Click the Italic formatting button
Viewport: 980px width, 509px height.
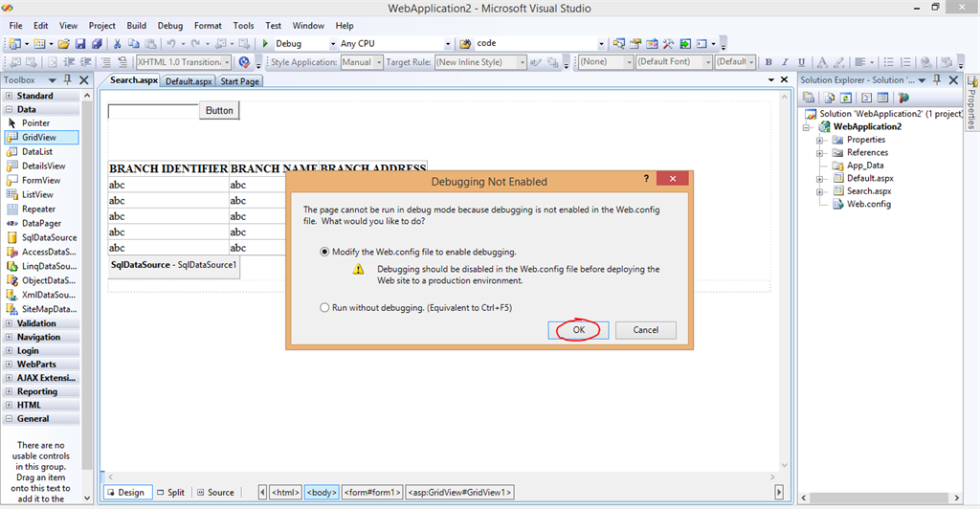pos(785,62)
